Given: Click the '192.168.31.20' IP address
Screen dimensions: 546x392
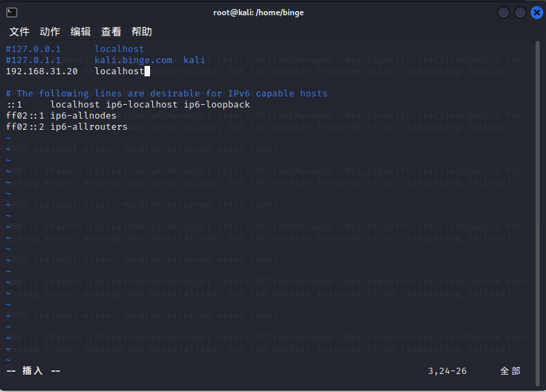Looking at the screenshot, I should click(42, 71).
